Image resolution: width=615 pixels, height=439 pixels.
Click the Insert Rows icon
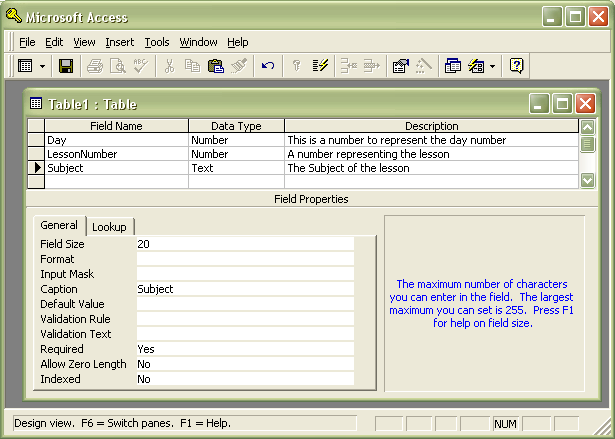[x=348, y=66]
